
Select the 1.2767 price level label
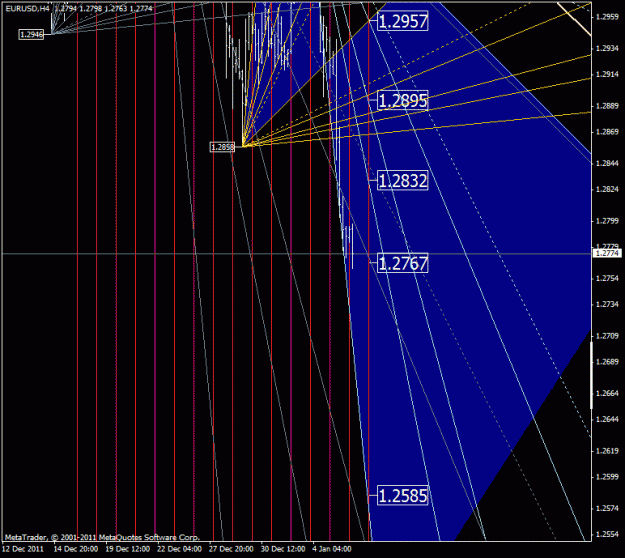pos(403,263)
